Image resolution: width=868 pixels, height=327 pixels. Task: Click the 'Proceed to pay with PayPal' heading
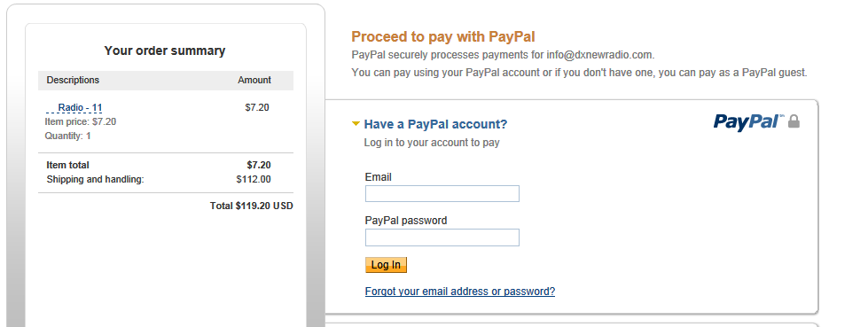443,36
